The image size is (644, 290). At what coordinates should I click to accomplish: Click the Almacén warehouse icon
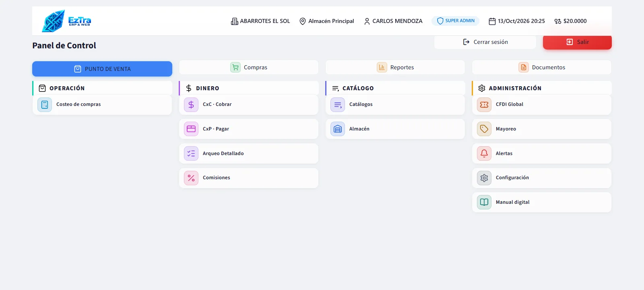[x=338, y=129]
